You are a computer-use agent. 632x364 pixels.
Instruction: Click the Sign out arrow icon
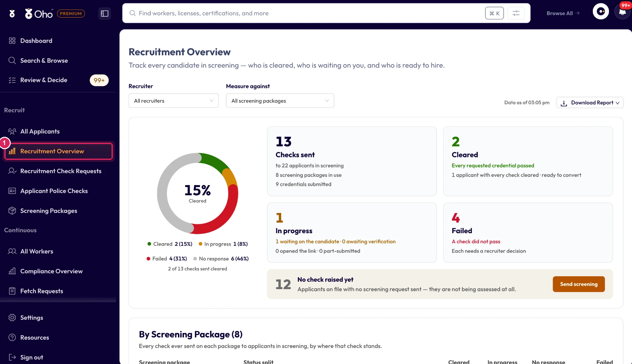point(12,357)
